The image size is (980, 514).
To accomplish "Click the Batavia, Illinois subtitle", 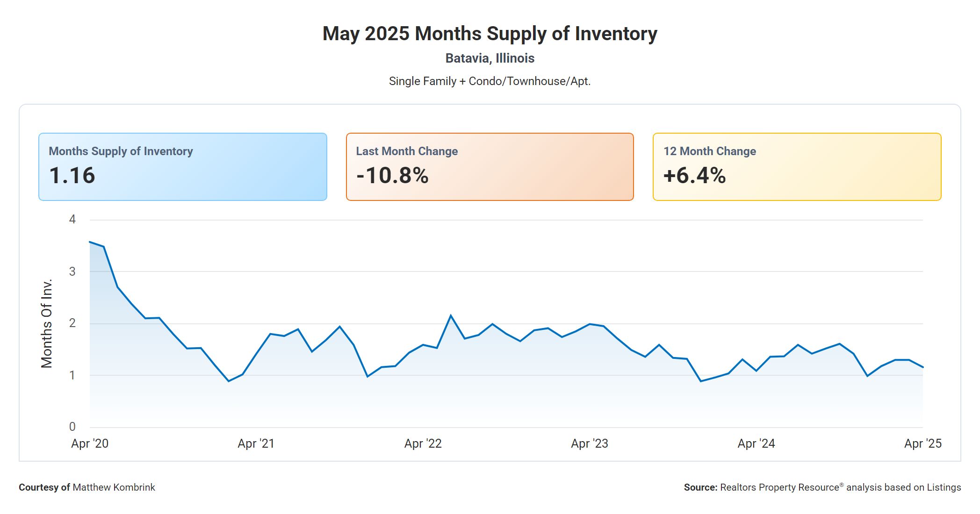I will click(x=490, y=58).
